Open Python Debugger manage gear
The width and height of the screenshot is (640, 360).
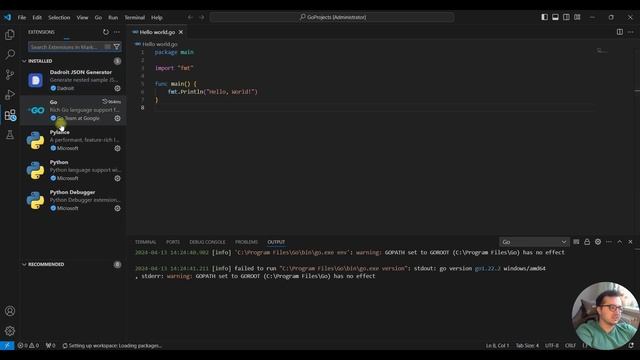(x=118, y=208)
